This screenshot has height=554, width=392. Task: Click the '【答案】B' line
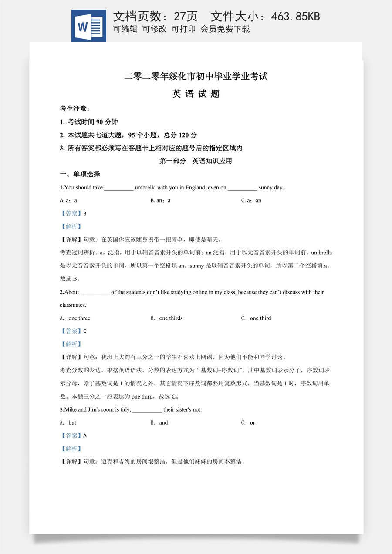coord(73,213)
